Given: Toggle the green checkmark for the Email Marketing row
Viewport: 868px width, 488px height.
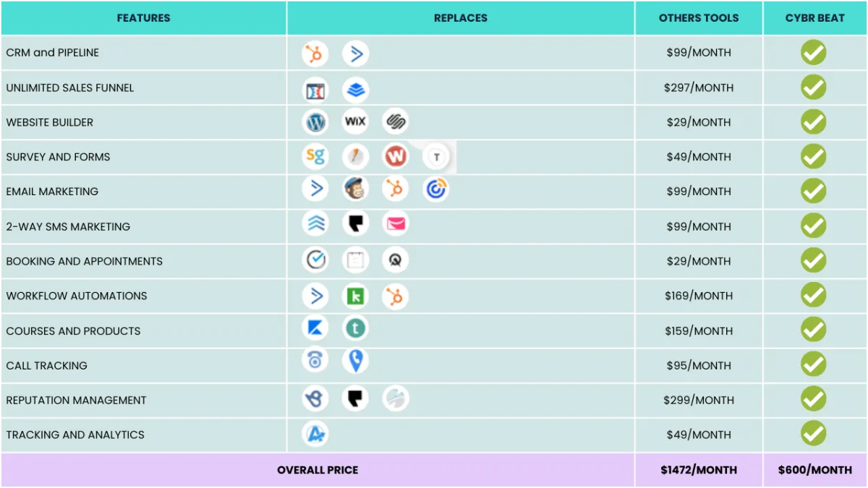Looking at the screenshot, I should click(814, 191).
